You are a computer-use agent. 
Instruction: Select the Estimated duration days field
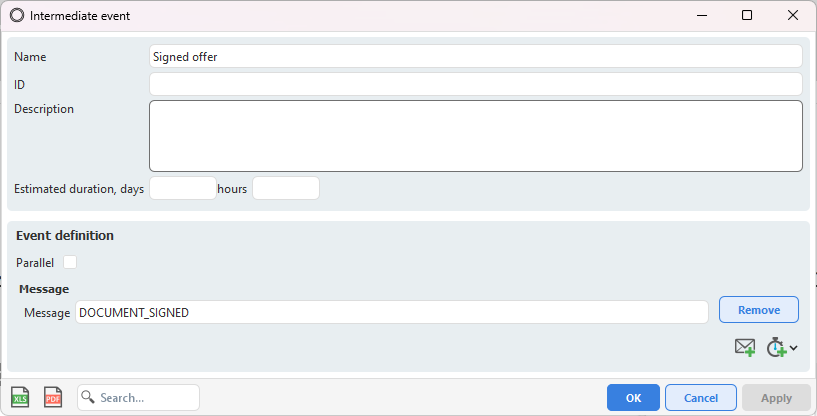pos(183,188)
